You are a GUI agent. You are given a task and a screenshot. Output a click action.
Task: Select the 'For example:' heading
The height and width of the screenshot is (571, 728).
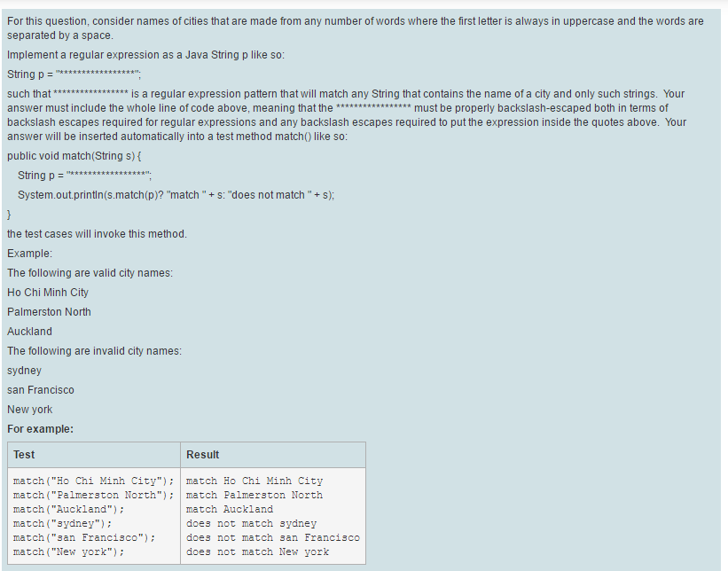(x=30, y=428)
